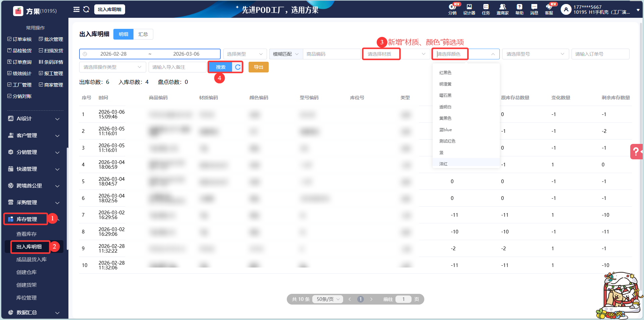Expand the 数据汇总 menu
The image size is (644, 320).
point(34,313)
